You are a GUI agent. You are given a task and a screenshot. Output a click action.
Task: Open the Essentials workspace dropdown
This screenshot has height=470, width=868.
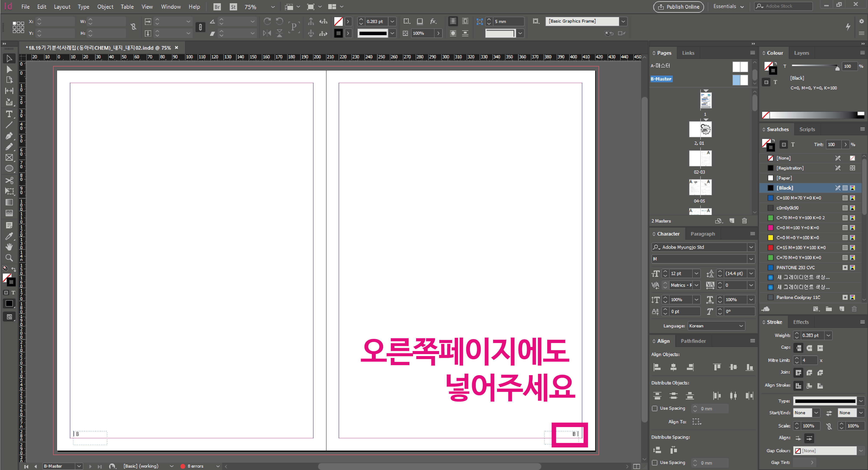click(728, 7)
